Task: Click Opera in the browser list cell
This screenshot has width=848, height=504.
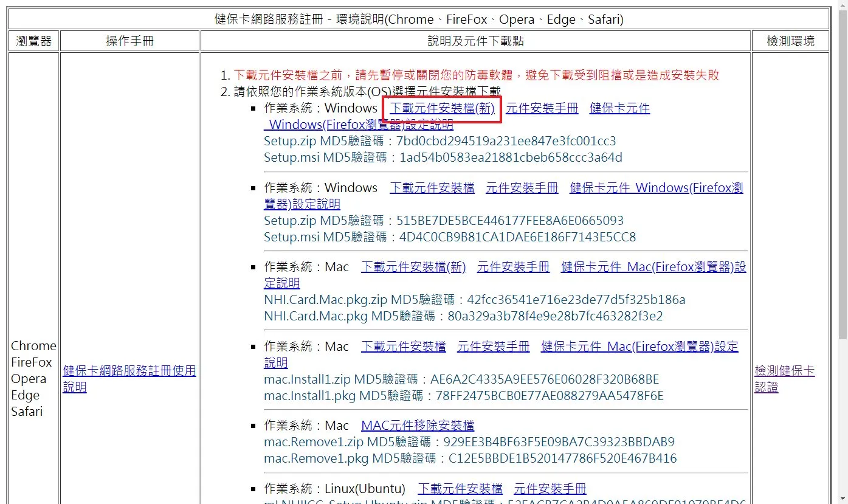Action: point(29,379)
